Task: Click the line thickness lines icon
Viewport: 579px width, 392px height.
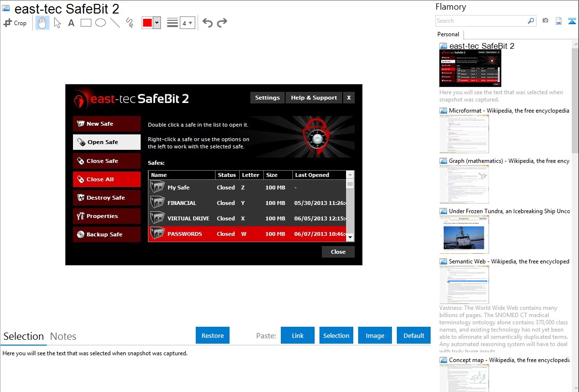Action: coord(173,23)
